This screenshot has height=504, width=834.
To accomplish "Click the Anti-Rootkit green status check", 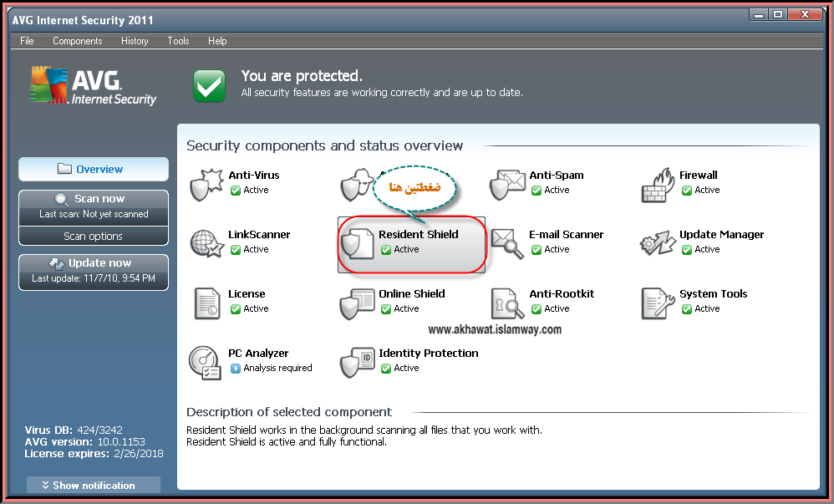I will [537, 309].
